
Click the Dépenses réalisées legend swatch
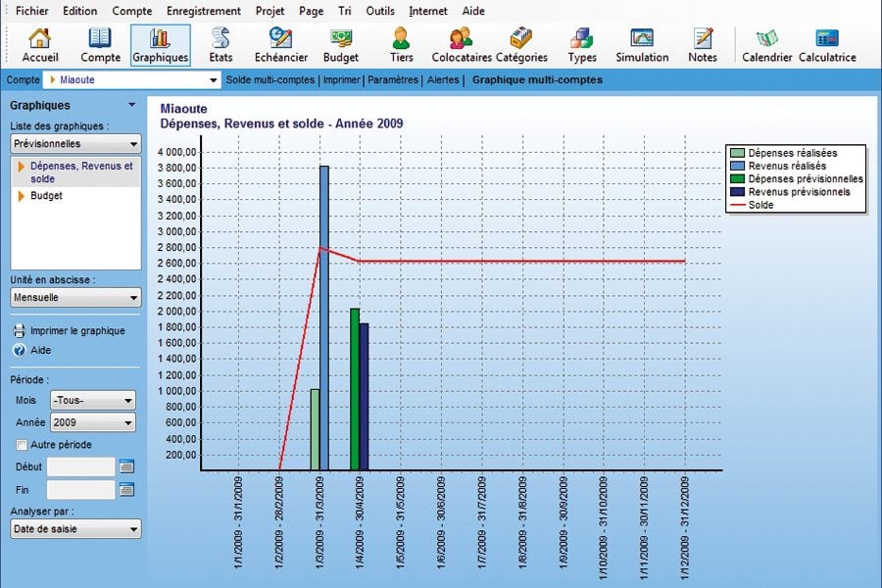coord(737,153)
